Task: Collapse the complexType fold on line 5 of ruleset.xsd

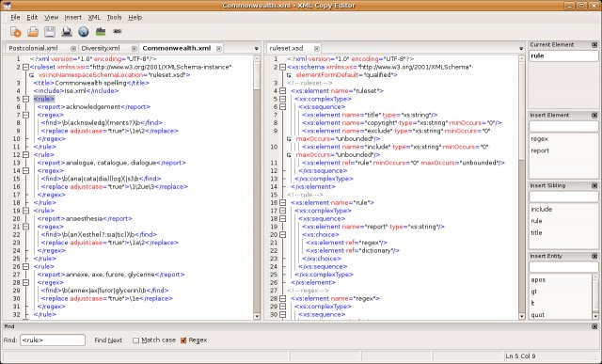Action: pos(282,99)
